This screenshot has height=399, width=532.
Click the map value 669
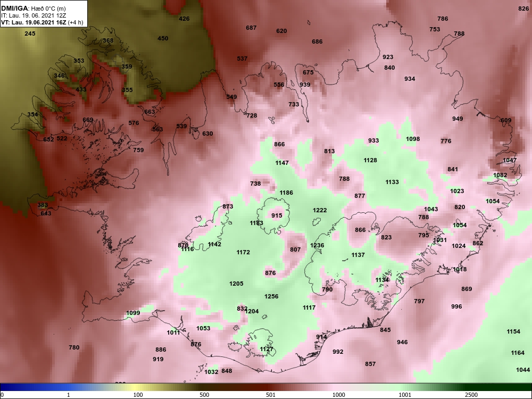click(88, 120)
